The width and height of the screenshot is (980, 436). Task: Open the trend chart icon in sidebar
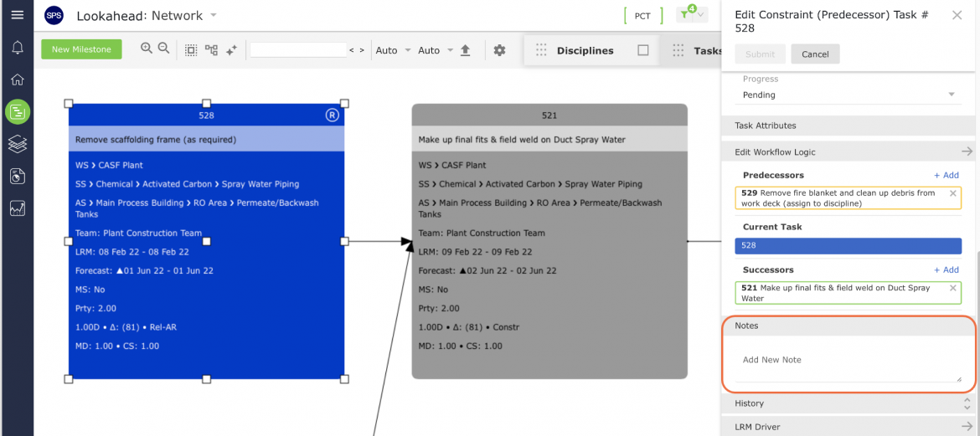point(18,208)
